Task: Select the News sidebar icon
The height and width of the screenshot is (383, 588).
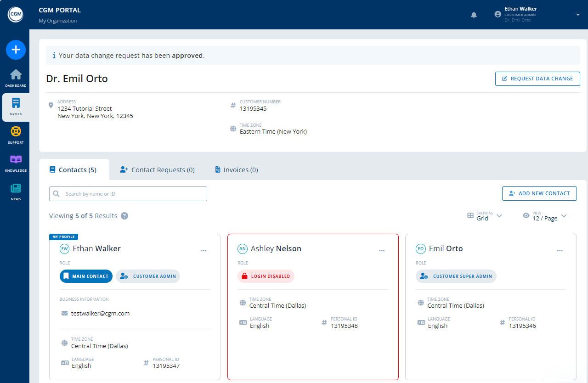Action: pos(16,190)
